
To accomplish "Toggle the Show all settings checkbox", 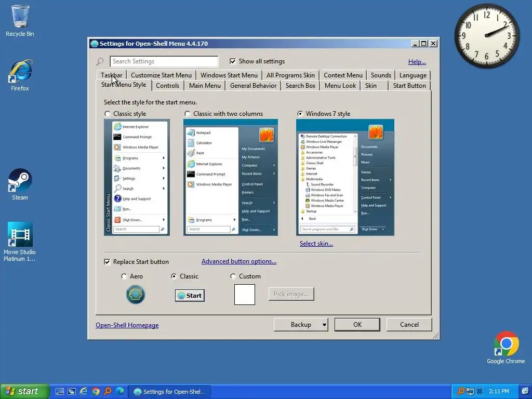I will point(233,61).
